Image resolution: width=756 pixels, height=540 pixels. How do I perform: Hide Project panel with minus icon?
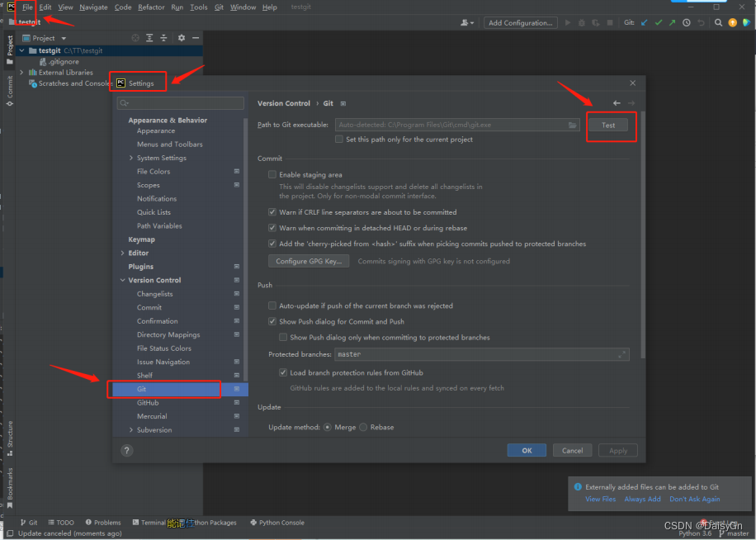[x=196, y=38]
